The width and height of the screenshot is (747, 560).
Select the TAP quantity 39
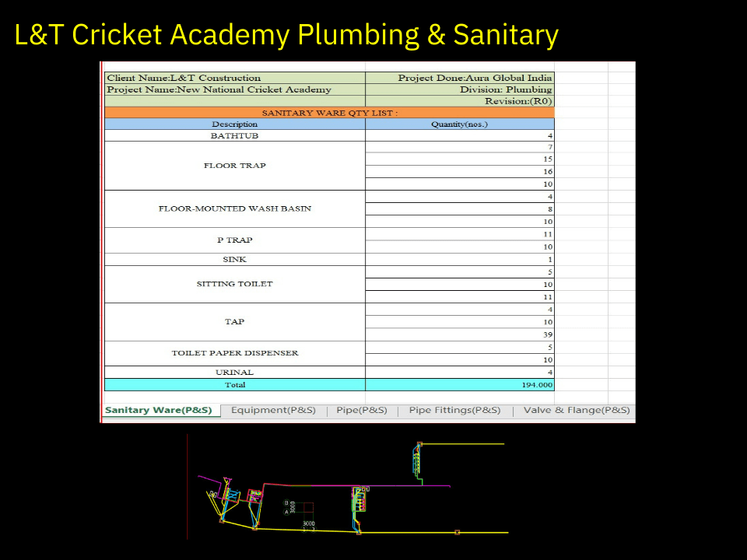pyautogui.click(x=460, y=334)
